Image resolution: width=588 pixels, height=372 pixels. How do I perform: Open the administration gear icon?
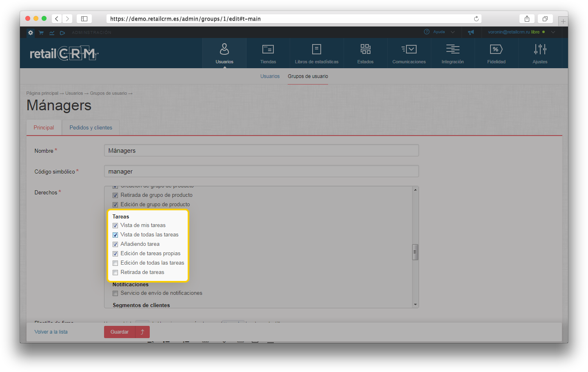pos(31,32)
